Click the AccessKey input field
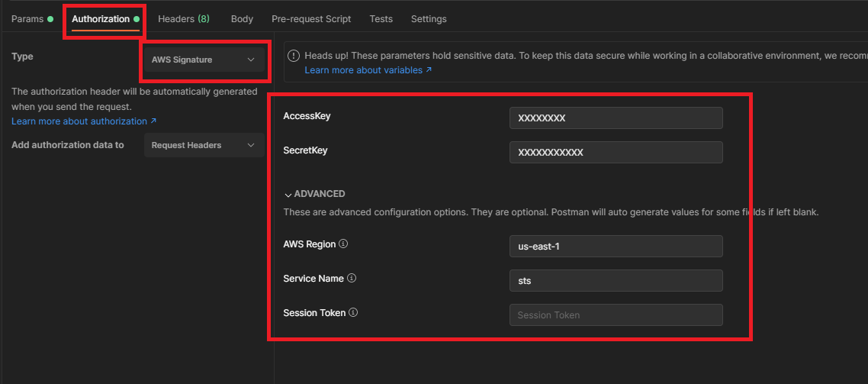This screenshot has height=384, width=868. pyautogui.click(x=616, y=118)
